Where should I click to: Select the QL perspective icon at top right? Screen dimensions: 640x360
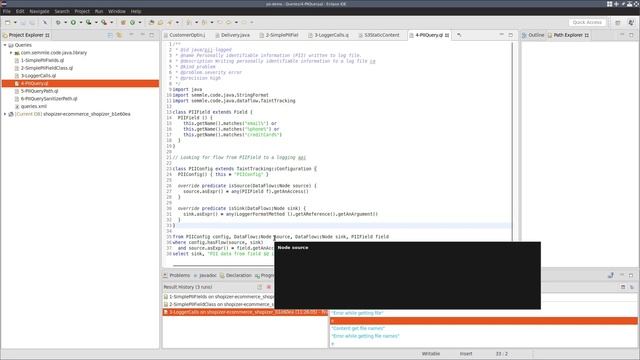point(631,22)
